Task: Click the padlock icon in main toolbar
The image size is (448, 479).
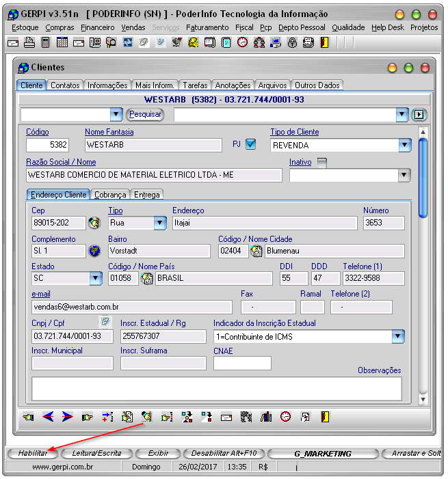Action: click(x=292, y=42)
